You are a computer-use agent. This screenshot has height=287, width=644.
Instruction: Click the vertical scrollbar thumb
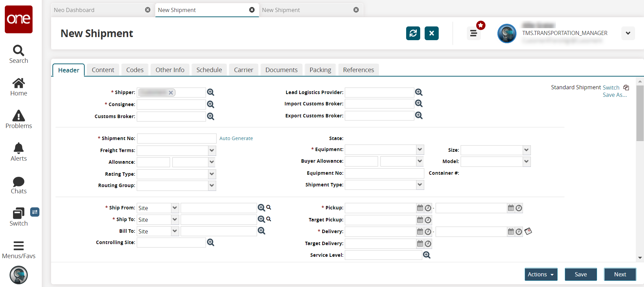640,113
